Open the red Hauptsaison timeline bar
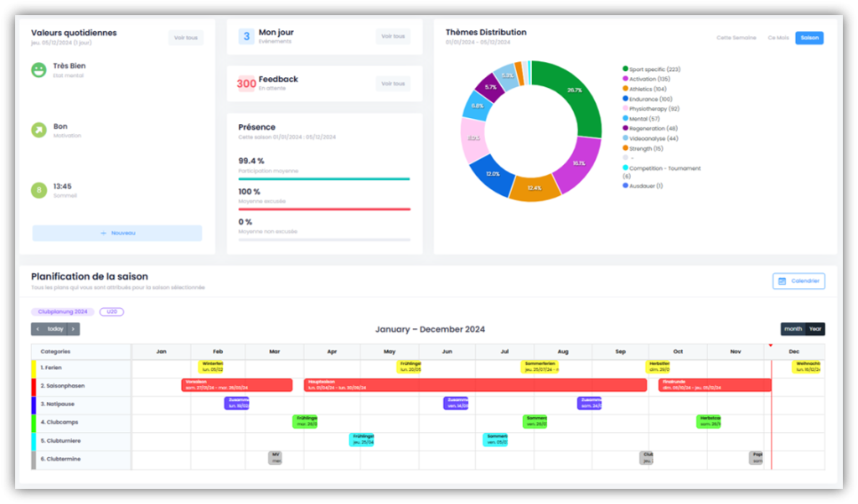Image resolution: width=858 pixels, height=504 pixels. [x=475, y=385]
